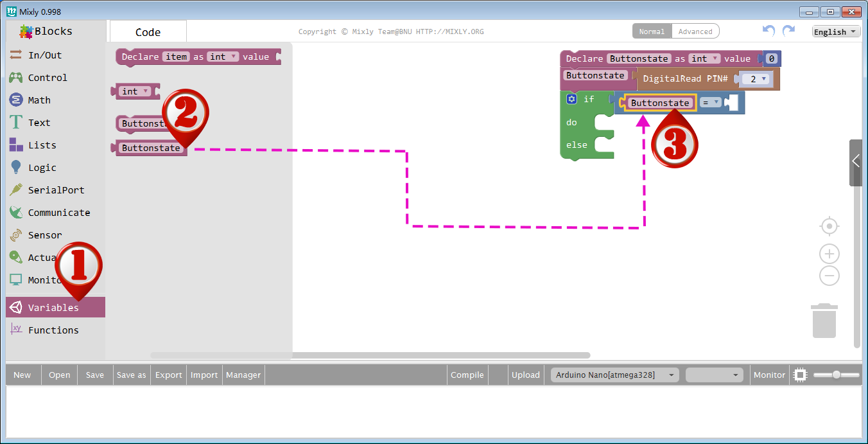
Task: Click the value 0 number block
Action: pyautogui.click(x=772, y=58)
